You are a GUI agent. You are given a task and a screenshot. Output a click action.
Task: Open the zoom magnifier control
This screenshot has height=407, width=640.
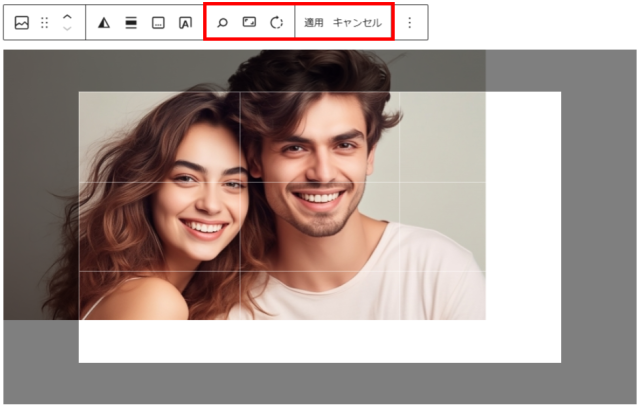[x=223, y=22]
